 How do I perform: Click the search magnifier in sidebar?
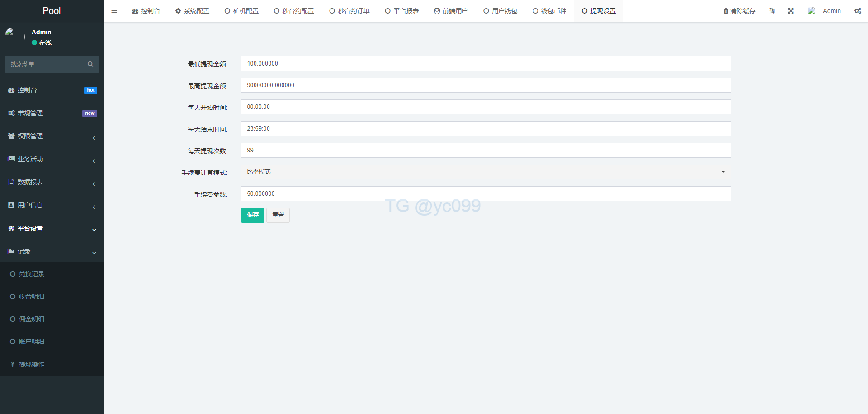90,64
